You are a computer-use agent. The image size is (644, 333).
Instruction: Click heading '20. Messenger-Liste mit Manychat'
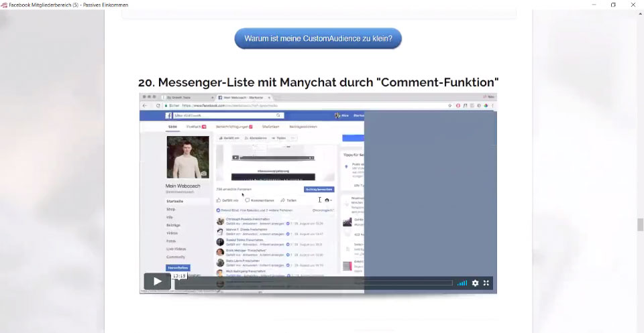pos(318,82)
